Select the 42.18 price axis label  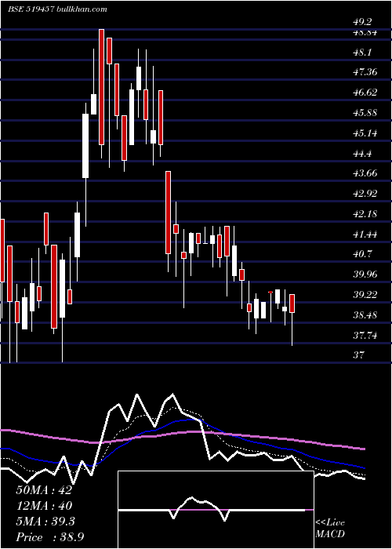click(365, 214)
